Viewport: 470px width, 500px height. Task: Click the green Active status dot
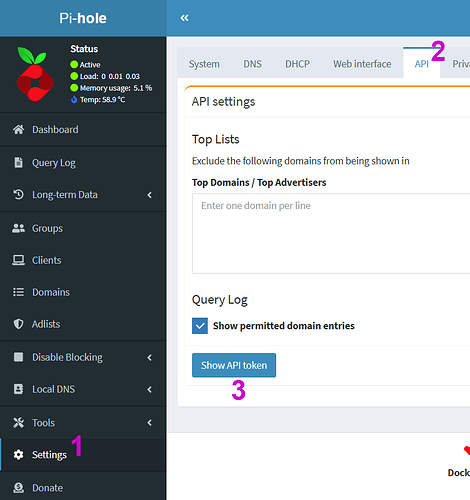(74, 64)
